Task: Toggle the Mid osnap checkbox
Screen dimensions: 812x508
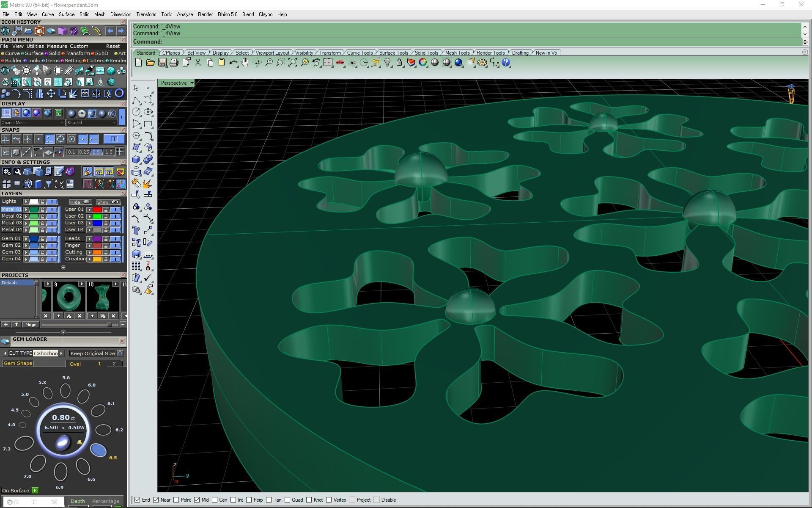Action: pyautogui.click(x=197, y=500)
